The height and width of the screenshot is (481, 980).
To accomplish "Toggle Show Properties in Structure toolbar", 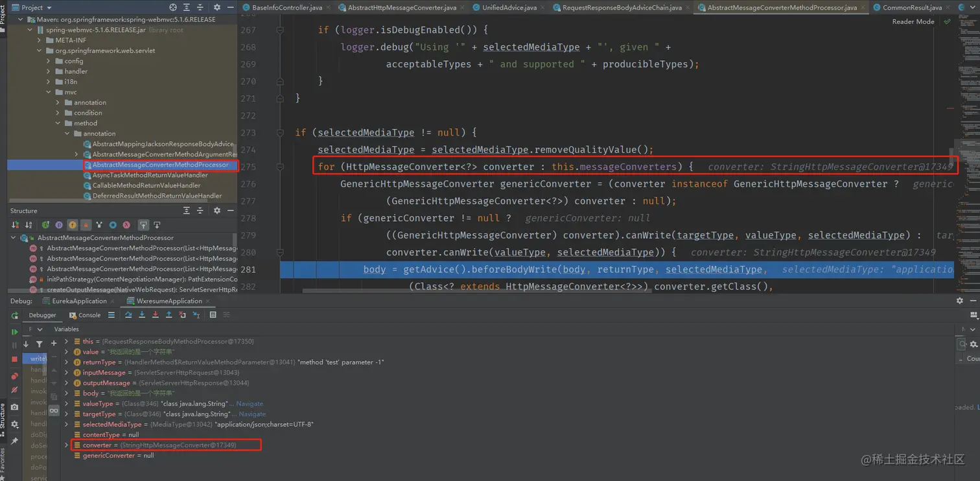I will (59, 225).
